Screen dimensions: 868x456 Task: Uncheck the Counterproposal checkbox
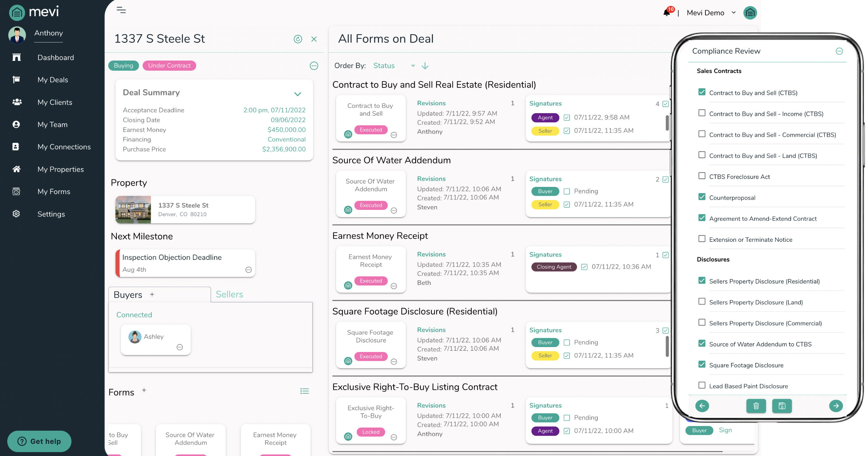tap(701, 197)
